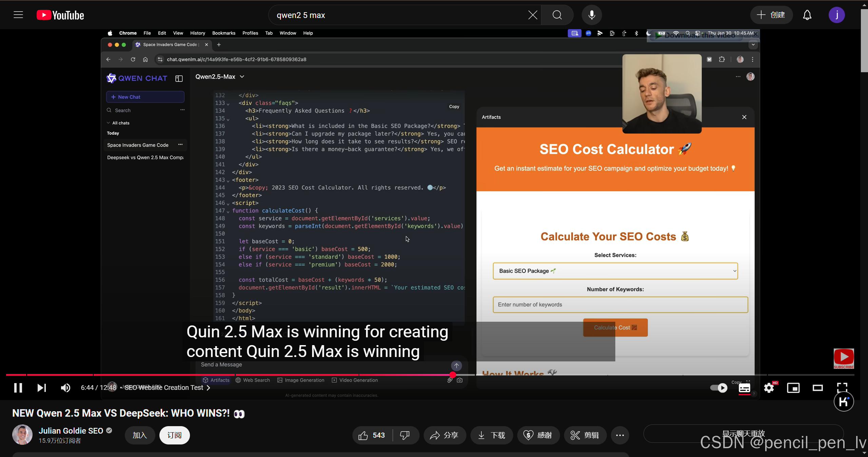This screenshot has width=868, height=457.
Task: Pause the video playback
Action: pyautogui.click(x=18, y=388)
